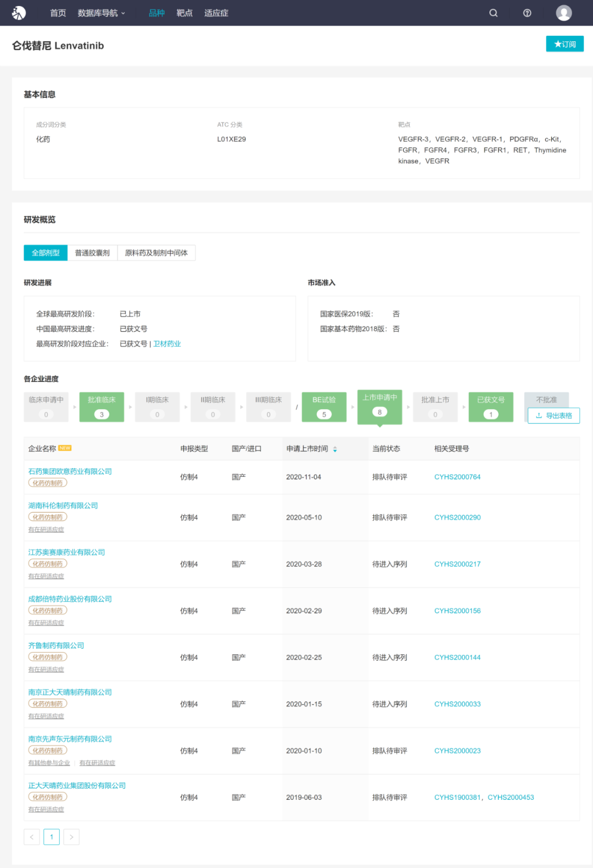Select the III期临床 stage box
593x868 pixels.
[x=268, y=407]
